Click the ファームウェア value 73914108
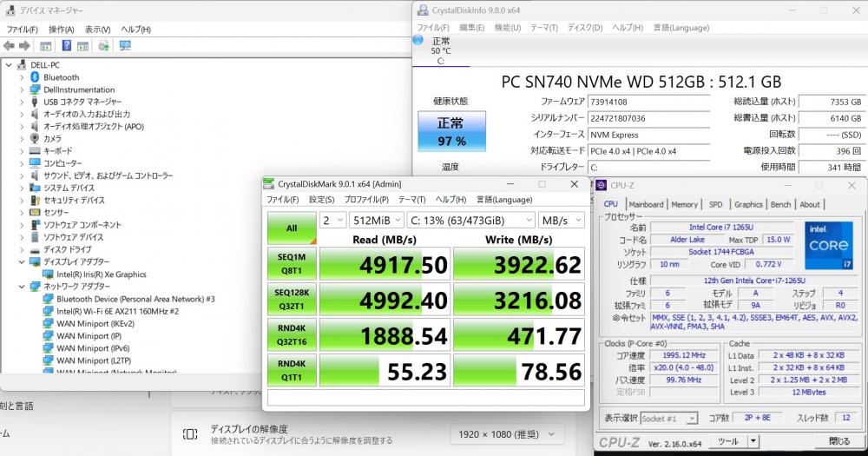The image size is (868, 456). point(648,102)
